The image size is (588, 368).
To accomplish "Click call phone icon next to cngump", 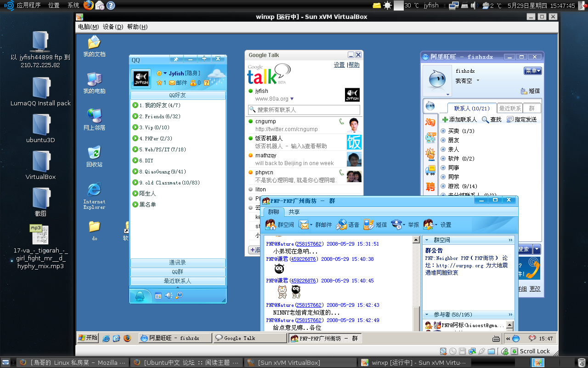I will click(341, 122).
